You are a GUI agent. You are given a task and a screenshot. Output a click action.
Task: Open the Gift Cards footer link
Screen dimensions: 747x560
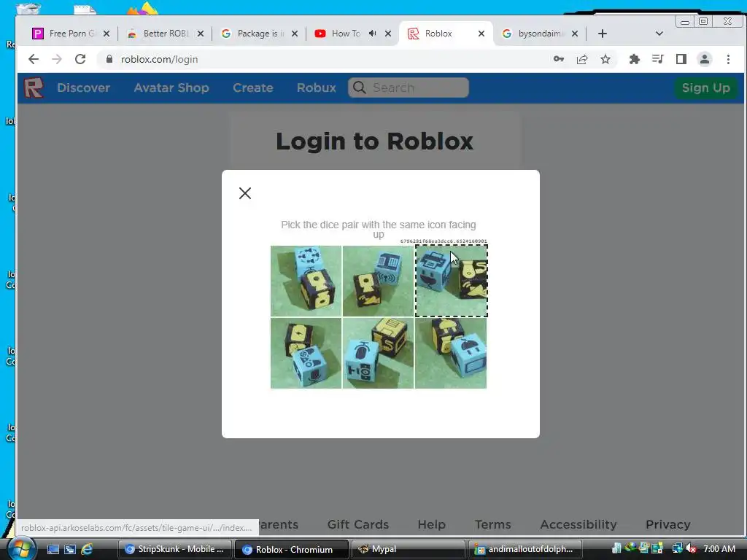(x=357, y=524)
